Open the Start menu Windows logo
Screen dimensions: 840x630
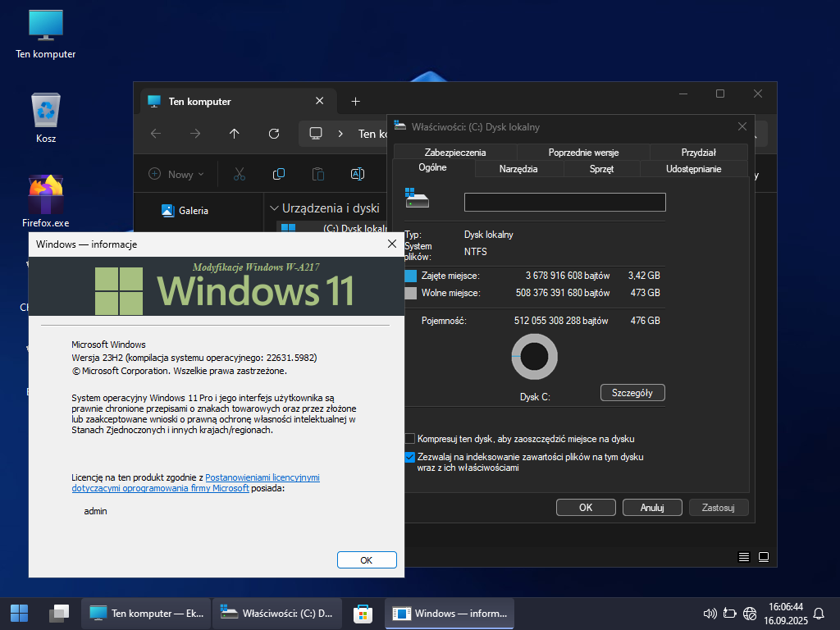click(x=19, y=613)
